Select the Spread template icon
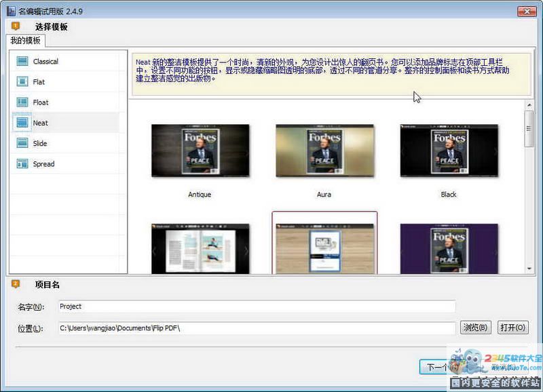This screenshot has width=543, height=392. 22,163
